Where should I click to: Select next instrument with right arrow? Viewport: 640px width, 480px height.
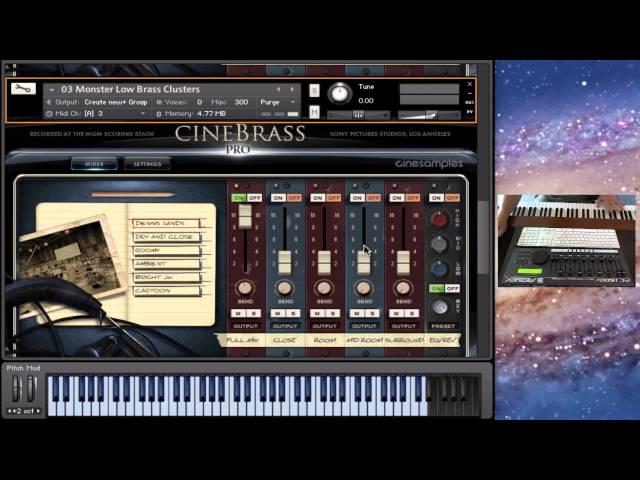pos(292,90)
